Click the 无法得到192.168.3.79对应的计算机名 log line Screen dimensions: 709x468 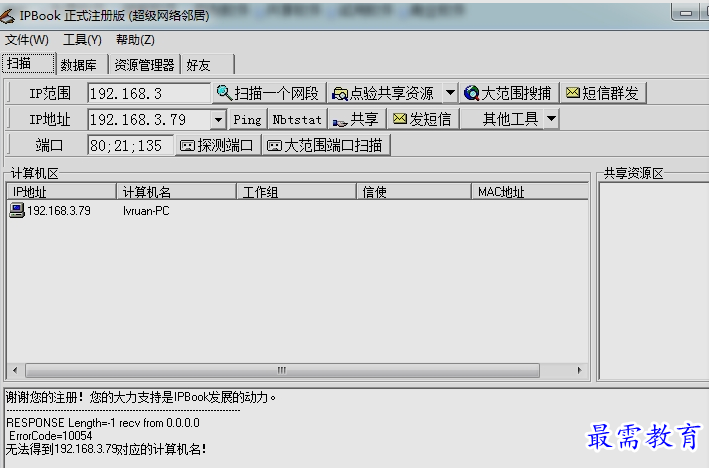[x=106, y=449]
